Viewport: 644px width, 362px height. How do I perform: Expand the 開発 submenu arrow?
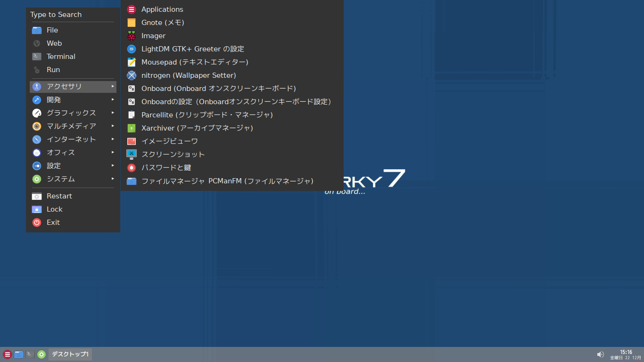(113, 99)
